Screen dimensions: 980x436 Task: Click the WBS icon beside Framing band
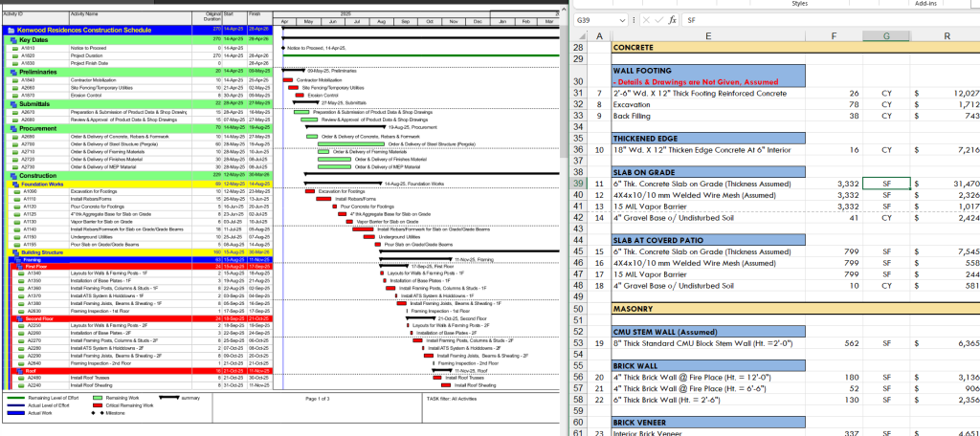pyautogui.click(x=19, y=259)
